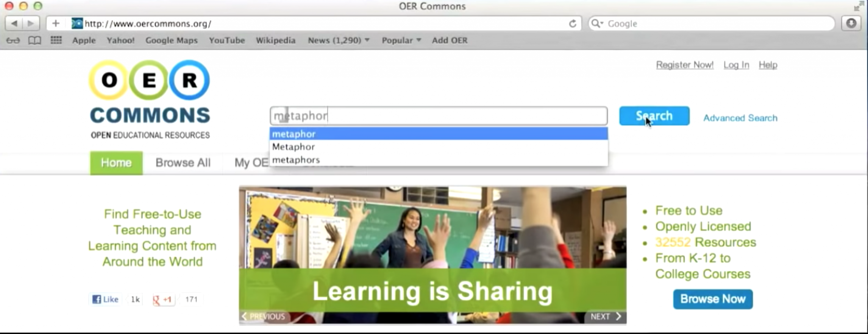Expand the Popular bookmarks dropdown

click(401, 40)
